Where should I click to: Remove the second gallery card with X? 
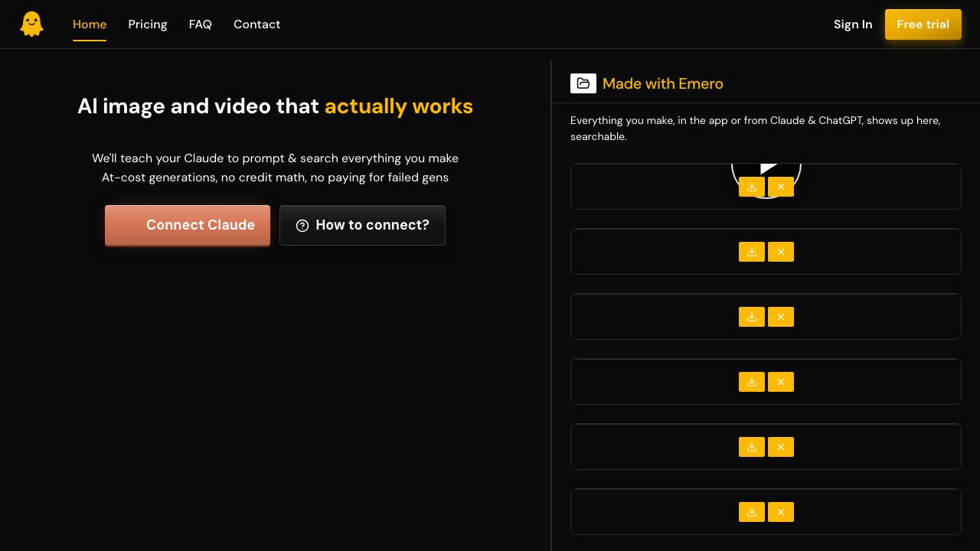(781, 252)
